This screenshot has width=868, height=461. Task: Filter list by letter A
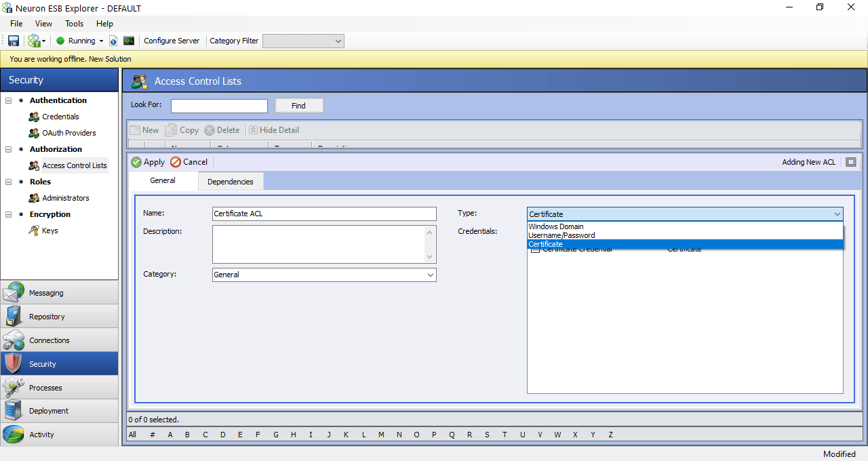point(170,435)
